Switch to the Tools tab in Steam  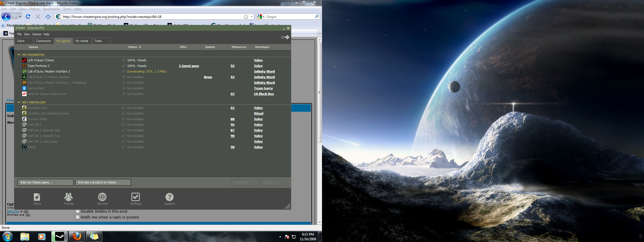(x=101, y=41)
